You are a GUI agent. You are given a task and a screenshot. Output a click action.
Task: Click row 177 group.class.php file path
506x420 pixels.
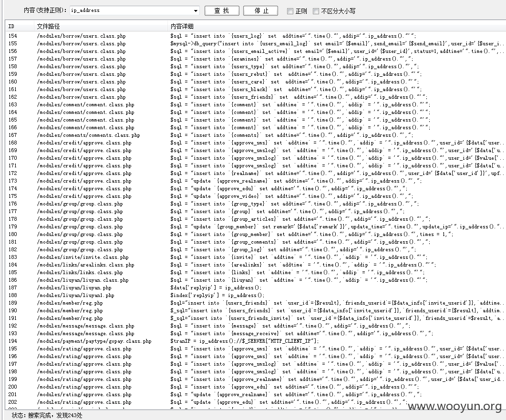point(80,211)
